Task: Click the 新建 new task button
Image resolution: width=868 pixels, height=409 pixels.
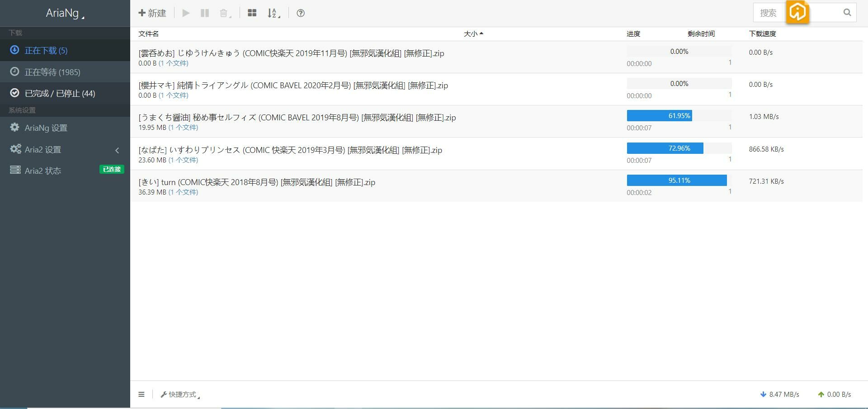Action: click(x=152, y=13)
